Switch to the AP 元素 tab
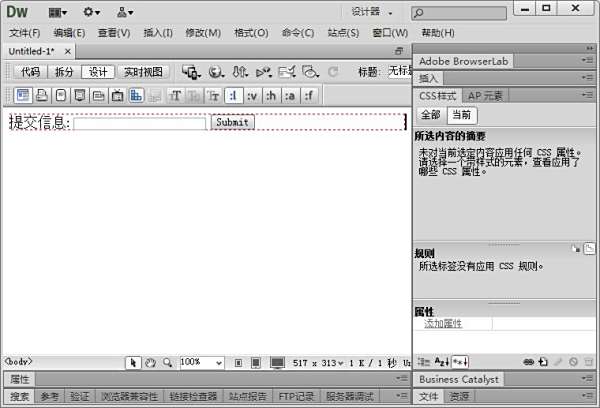Screen dimensions: 600x408 [x=485, y=96]
